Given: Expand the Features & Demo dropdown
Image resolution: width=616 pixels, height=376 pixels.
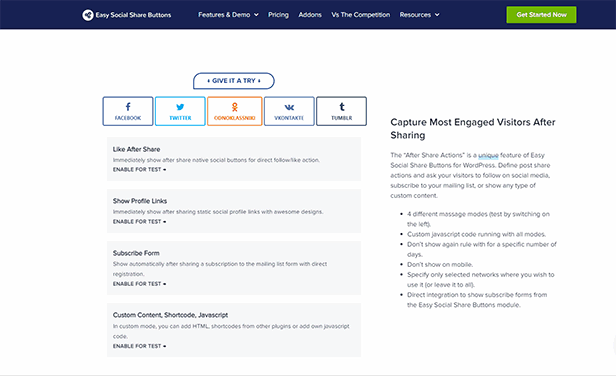Looking at the screenshot, I should 228,15.
